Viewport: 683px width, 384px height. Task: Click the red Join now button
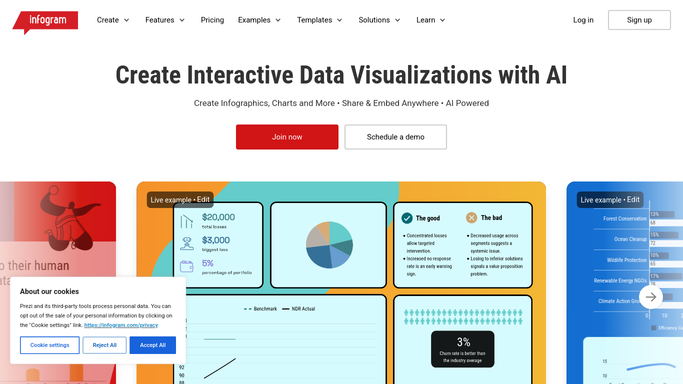(x=287, y=137)
